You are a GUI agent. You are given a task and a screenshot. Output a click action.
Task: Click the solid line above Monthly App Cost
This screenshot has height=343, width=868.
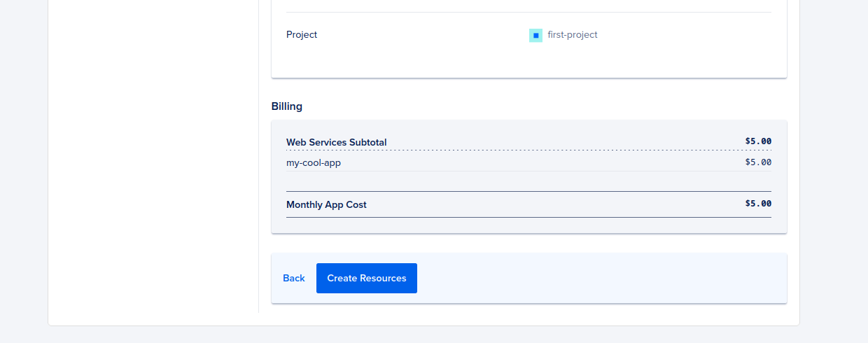(x=528, y=191)
